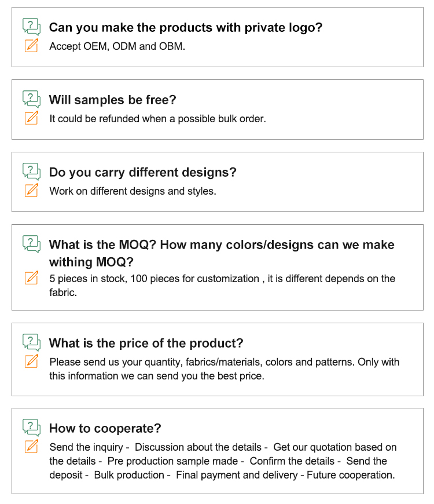Click the 'Bulk production' step in cooperation answer
Image resolution: width=434 pixels, height=504 pixels.
click(x=129, y=475)
